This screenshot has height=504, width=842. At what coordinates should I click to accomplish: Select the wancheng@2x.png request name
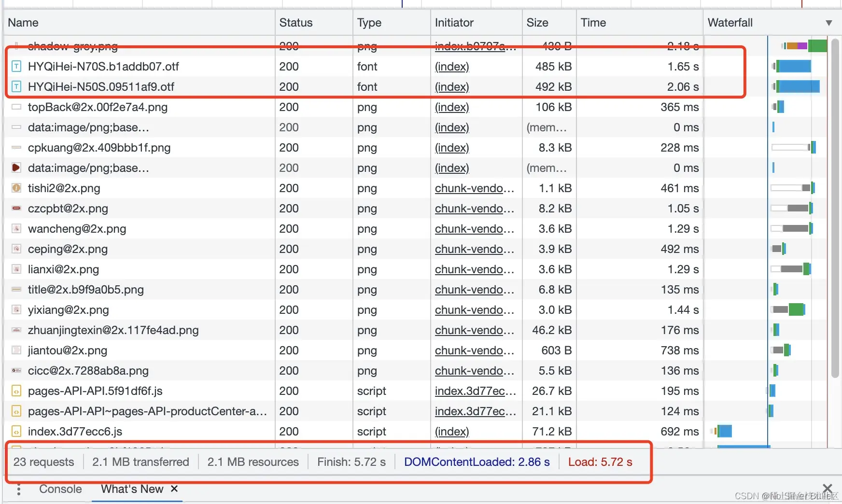tap(77, 229)
